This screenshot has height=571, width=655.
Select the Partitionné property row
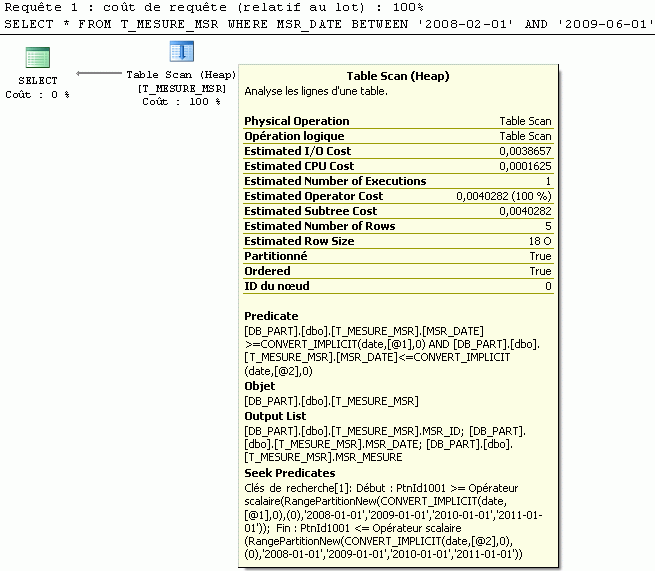point(397,256)
